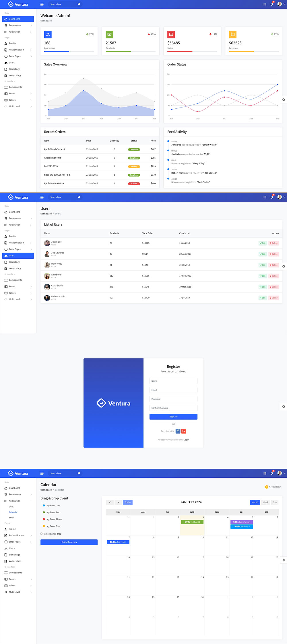Image resolution: width=287 pixels, height=644 pixels.
Task: Expand Error Pages menu in Users page sidebar
Action: click(x=18, y=249)
